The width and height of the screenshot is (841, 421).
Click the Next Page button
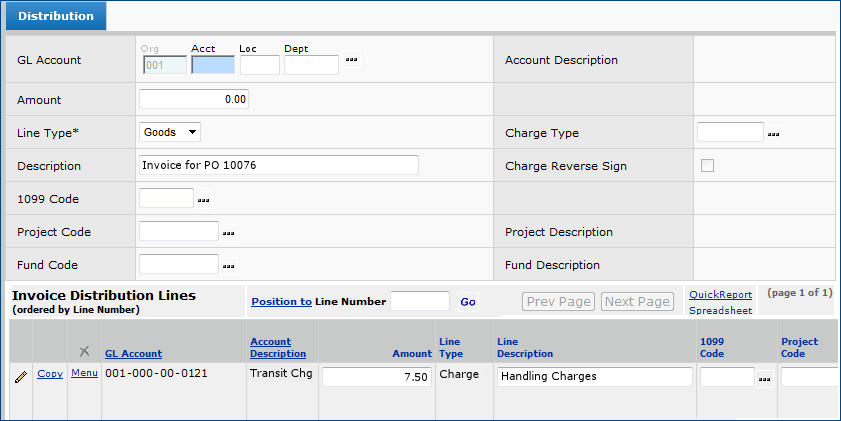click(x=637, y=301)
